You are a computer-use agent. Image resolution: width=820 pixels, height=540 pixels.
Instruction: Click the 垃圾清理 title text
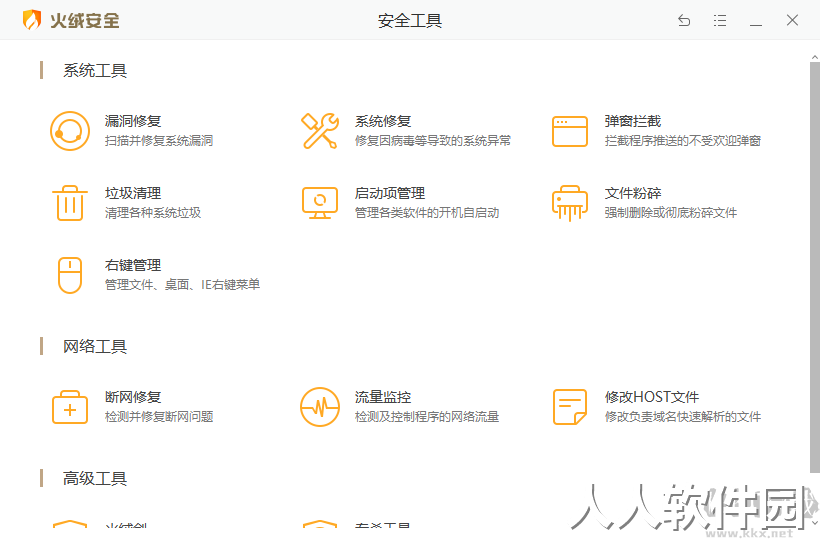pos(133,193)
